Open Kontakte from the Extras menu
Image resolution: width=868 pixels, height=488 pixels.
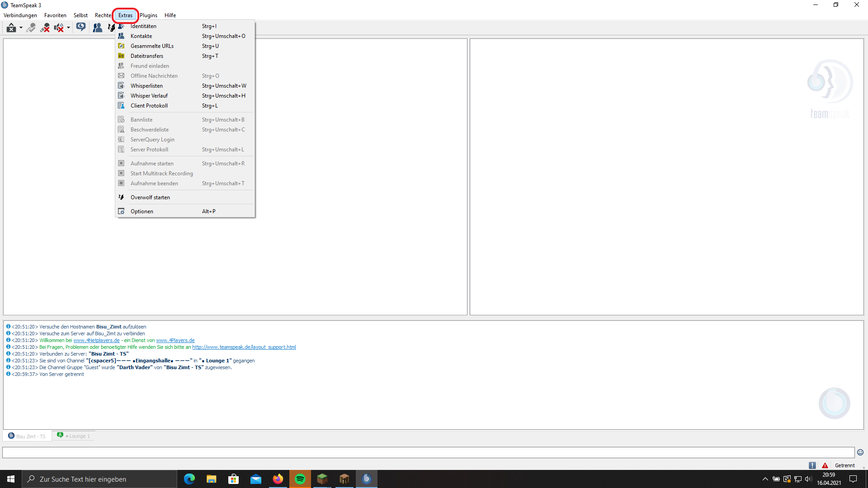185,36
